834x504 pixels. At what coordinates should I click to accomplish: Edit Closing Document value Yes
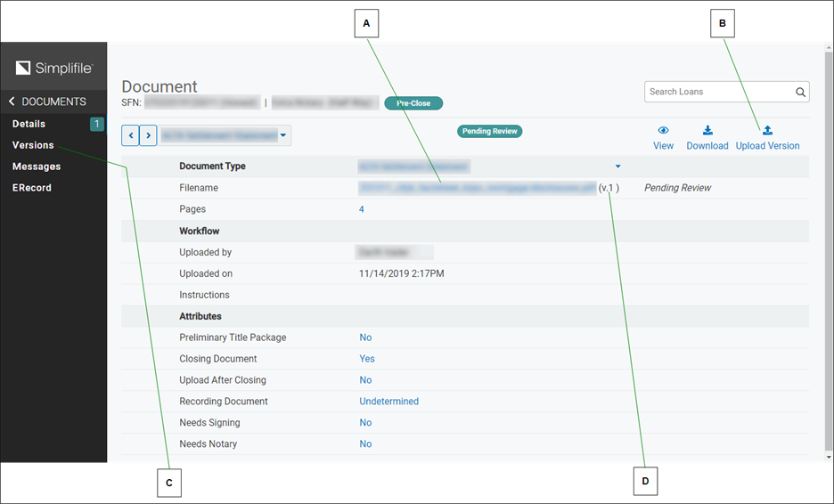[367, 358]
